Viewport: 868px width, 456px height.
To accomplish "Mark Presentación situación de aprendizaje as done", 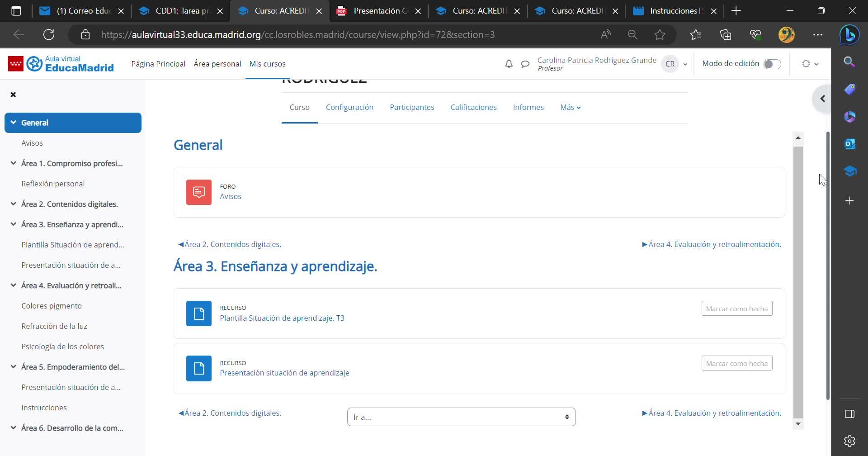I will click(736, 363).
